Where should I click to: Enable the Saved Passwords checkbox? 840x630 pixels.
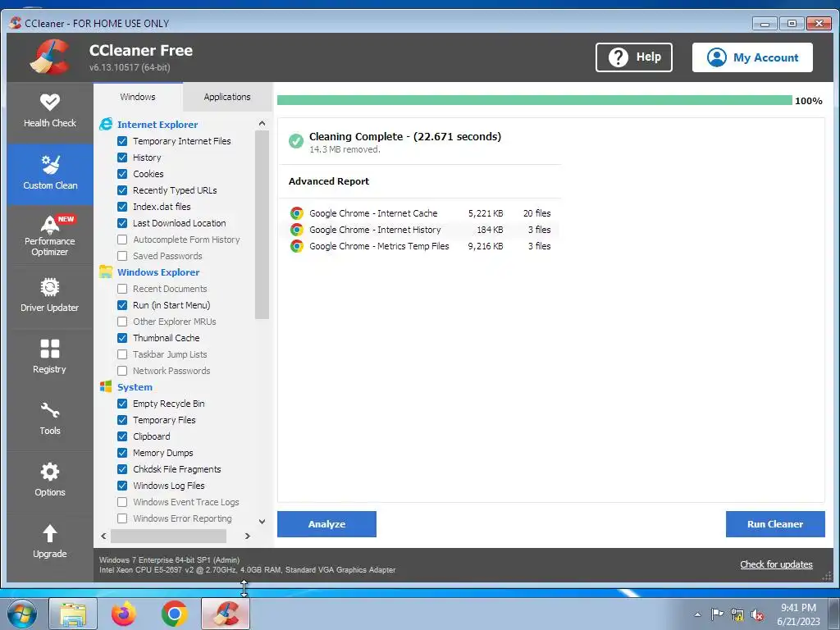pos(122,256)
